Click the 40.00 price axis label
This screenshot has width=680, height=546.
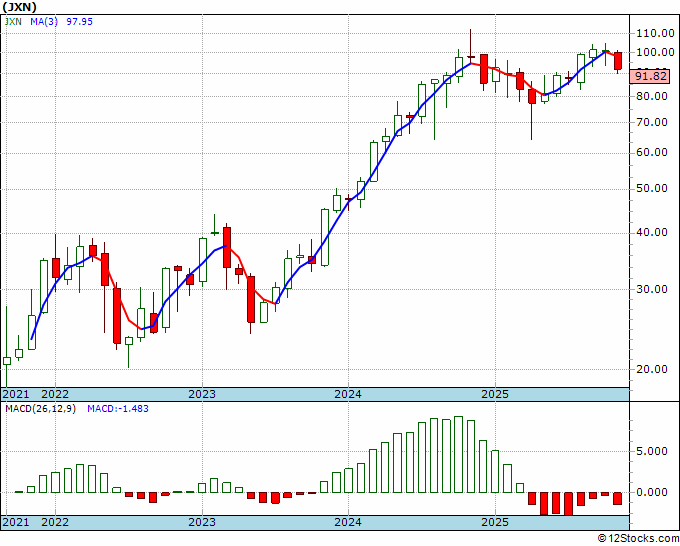[651, 233]
